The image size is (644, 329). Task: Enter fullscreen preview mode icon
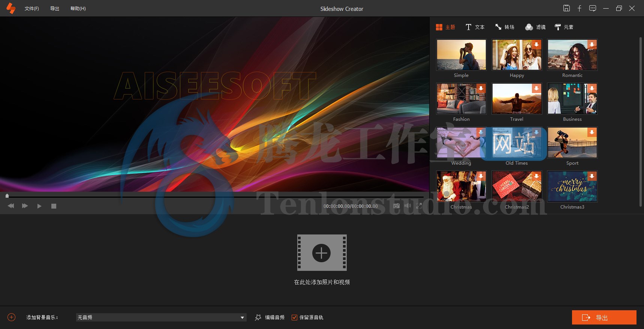pos(419,206)
